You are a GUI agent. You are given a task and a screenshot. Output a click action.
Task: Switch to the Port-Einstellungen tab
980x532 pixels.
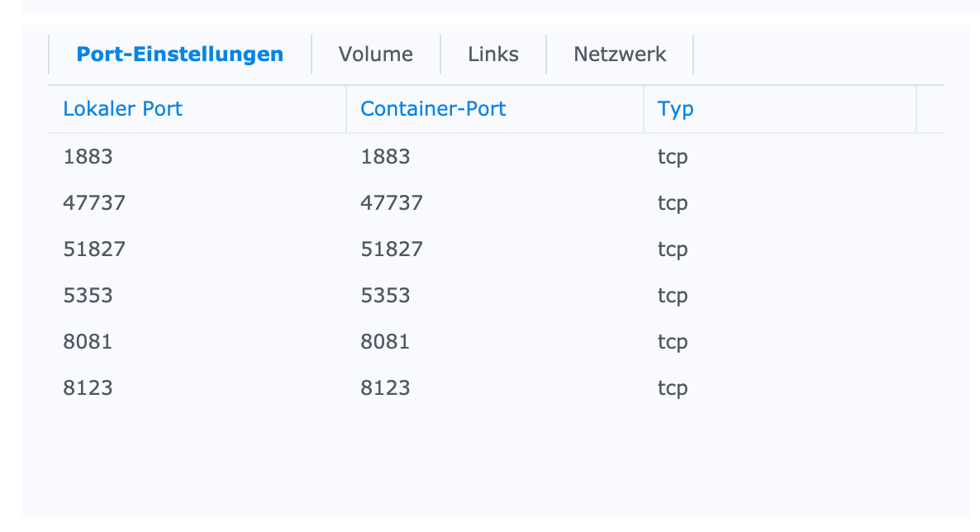point(179,55)
